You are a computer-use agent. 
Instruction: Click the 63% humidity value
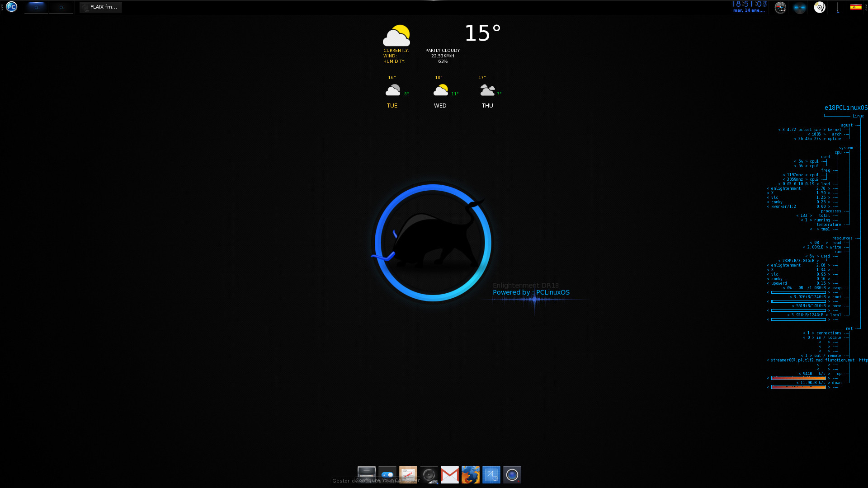tap(443, 61)
